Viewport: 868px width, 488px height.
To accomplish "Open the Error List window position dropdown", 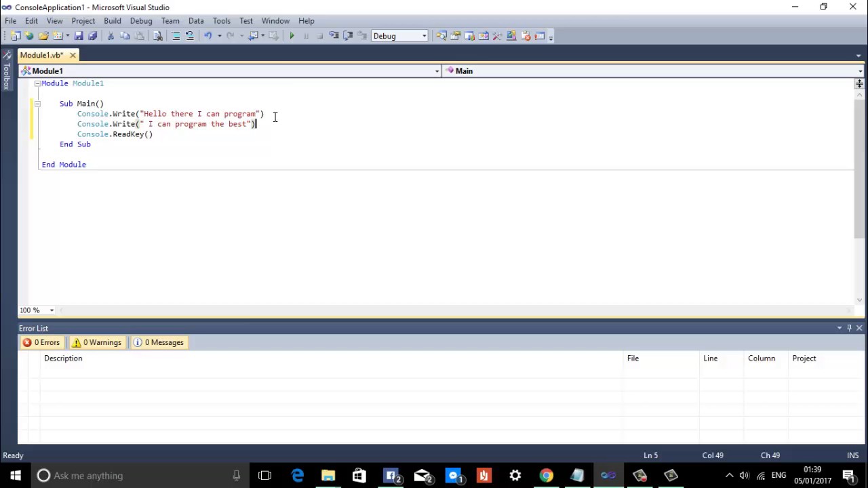I will coord(840,328).
